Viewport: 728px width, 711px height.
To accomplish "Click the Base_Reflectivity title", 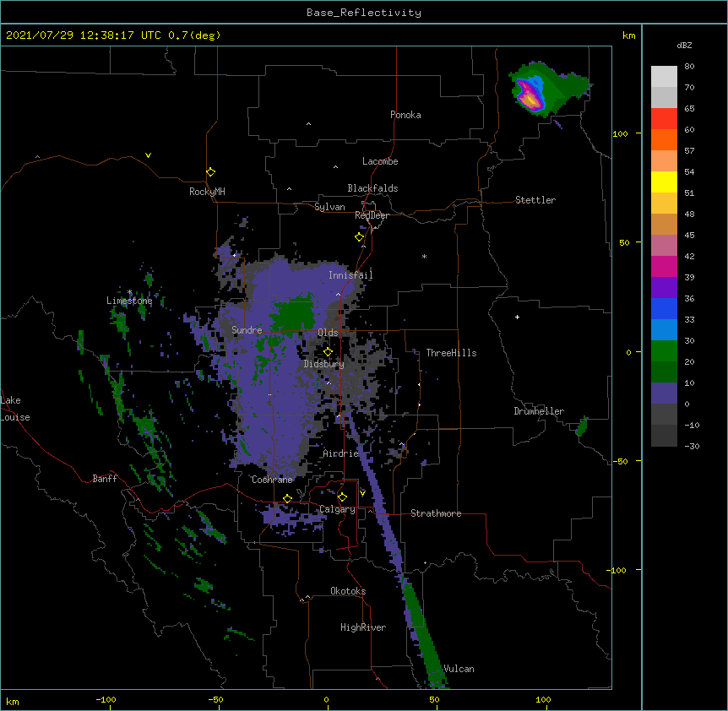I will tap(364, 13).
